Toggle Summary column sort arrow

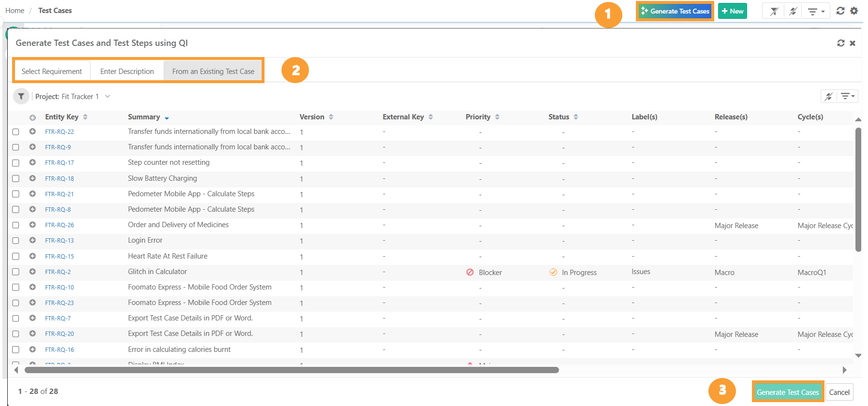click(x=167, y=118)
